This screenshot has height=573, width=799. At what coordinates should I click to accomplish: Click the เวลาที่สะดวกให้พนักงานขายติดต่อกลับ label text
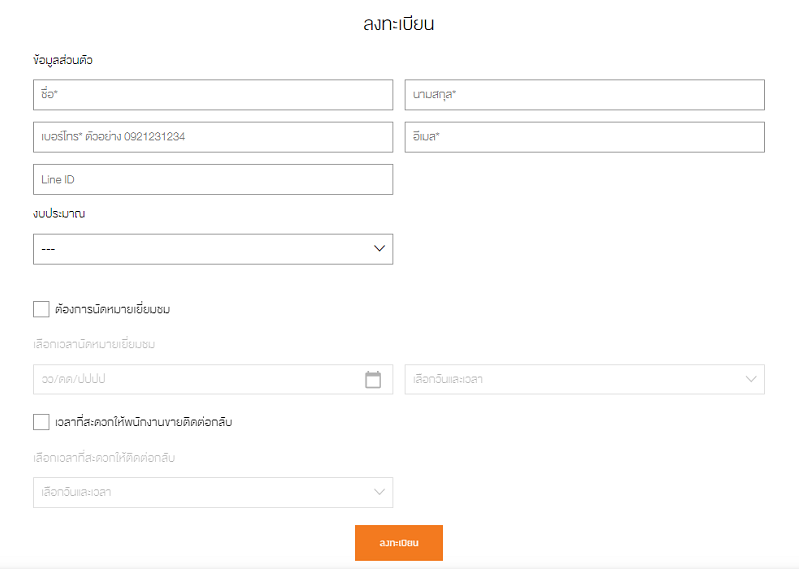[145, 422]
